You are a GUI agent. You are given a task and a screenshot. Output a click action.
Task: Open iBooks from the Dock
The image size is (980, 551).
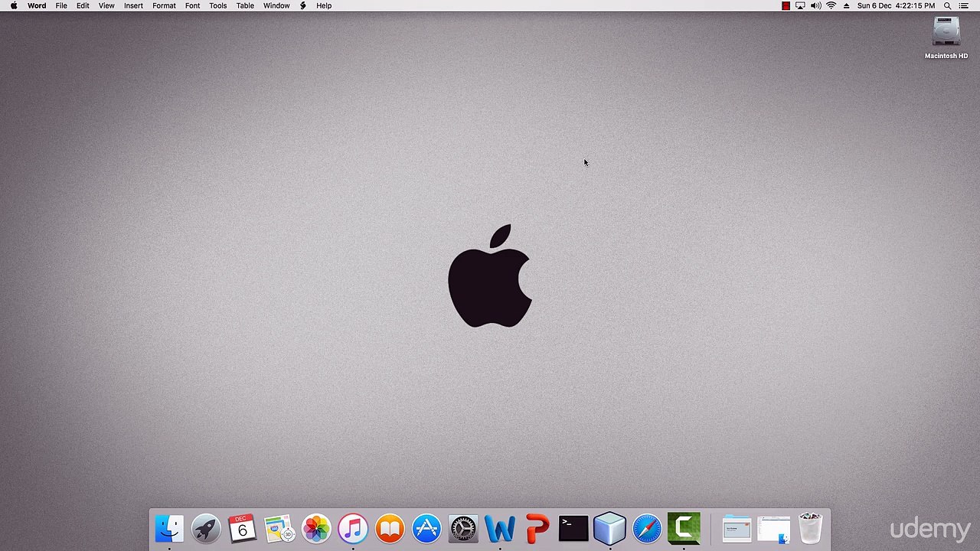[x=390, y=529]
